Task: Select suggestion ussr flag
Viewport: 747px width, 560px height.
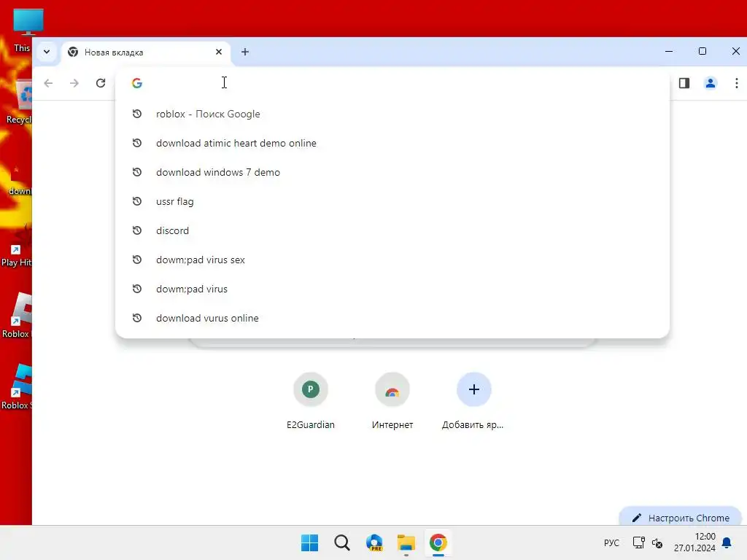Action: (x=392, y=201)
